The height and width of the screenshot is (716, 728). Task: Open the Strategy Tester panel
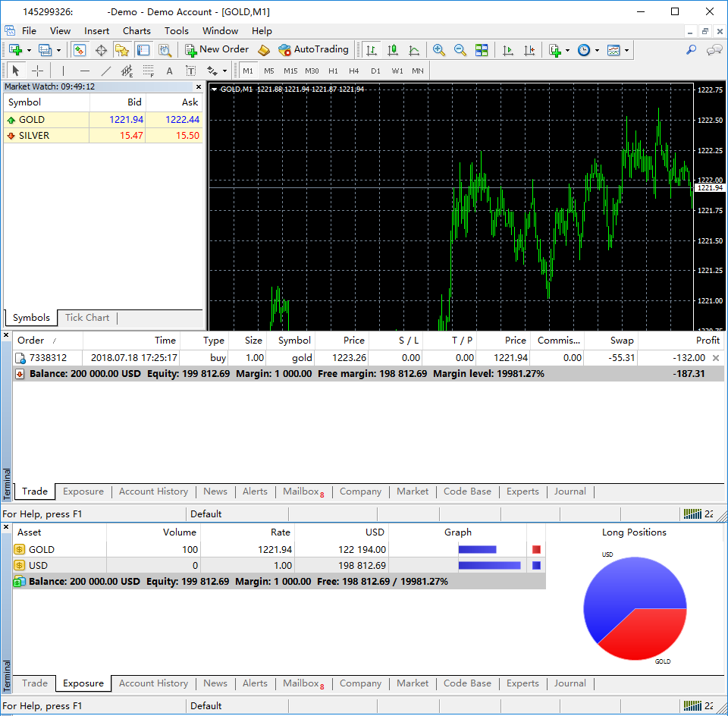[165, 49]
